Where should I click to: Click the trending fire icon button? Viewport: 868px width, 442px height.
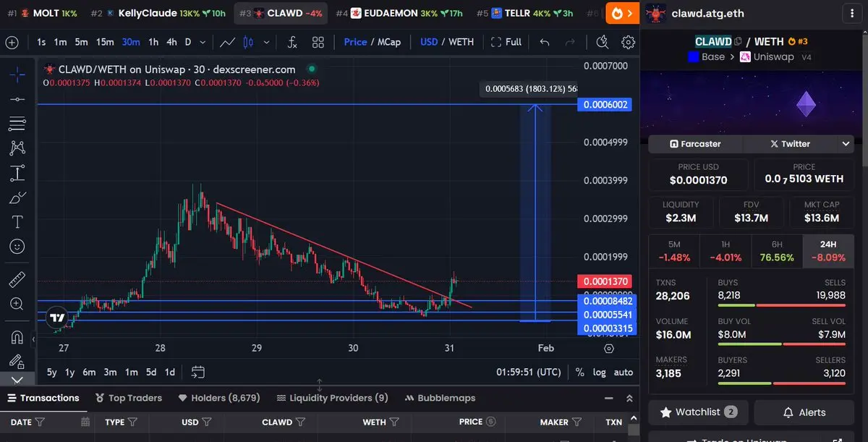click(622, 13)
